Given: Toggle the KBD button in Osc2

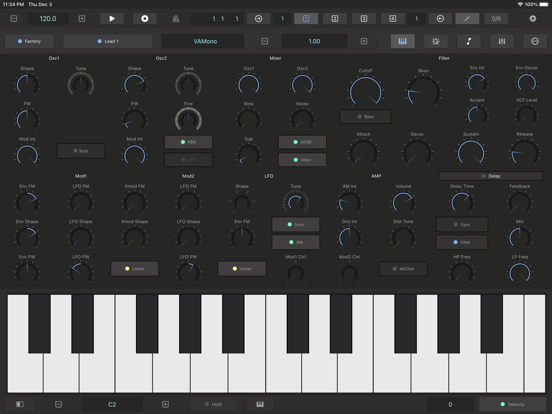Looking at the screenshot, I should 188,142.
